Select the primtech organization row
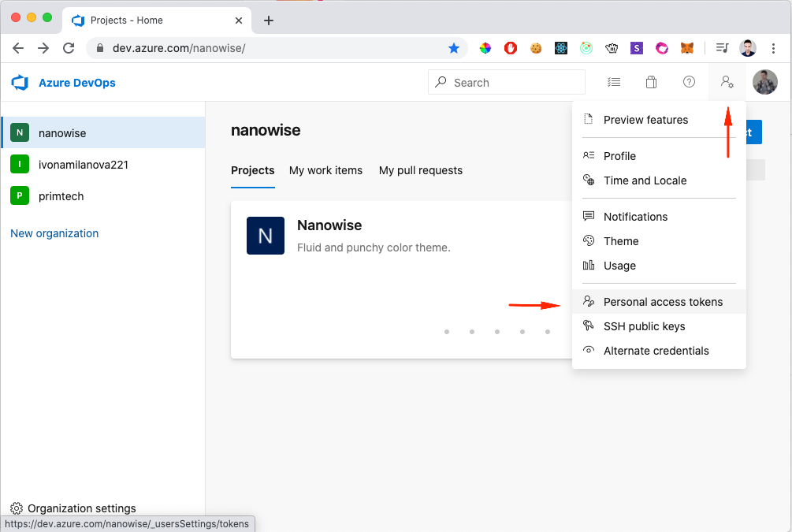Viewport: 792px width, 532px height. pos(103,195)
